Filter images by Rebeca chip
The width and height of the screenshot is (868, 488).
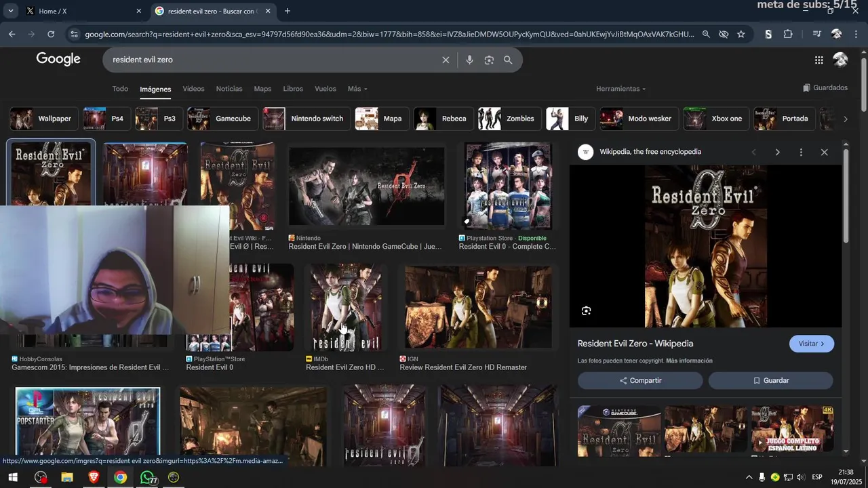tap(443, 119)
